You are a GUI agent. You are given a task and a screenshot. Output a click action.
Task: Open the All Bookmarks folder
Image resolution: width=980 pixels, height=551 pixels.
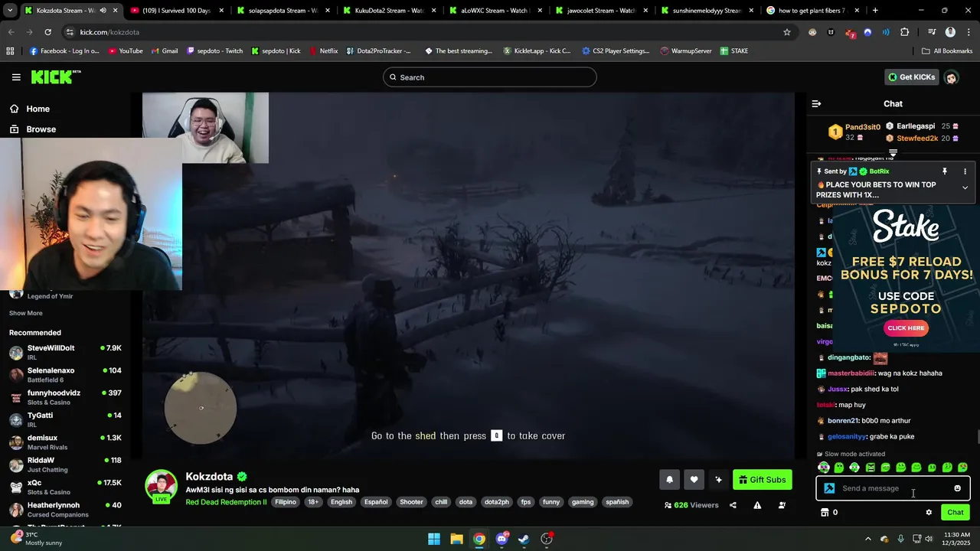(947, 51)
